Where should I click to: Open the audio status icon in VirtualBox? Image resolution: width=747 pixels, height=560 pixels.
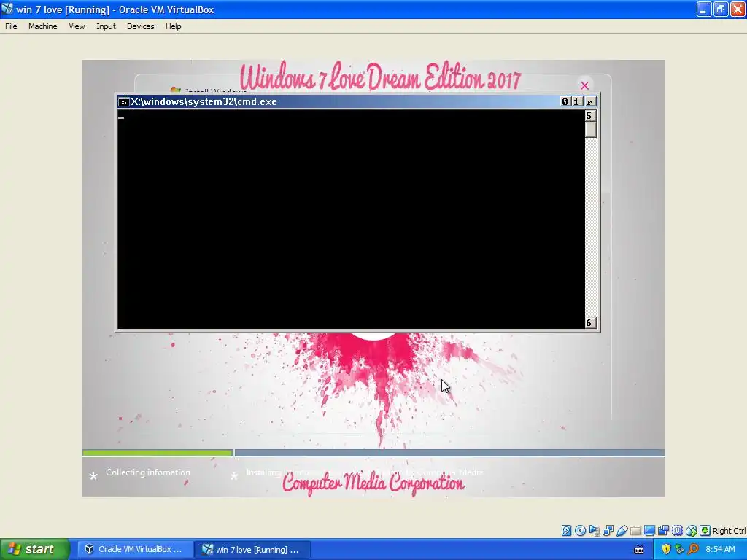[594, 531]
